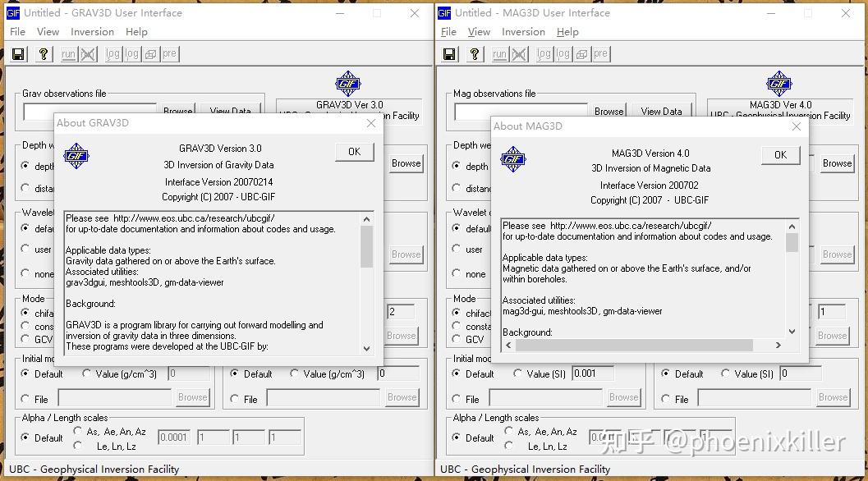Click OK in the About GRAV3D dialog
This screenshot has width=868, height=481.
[354, 152]
